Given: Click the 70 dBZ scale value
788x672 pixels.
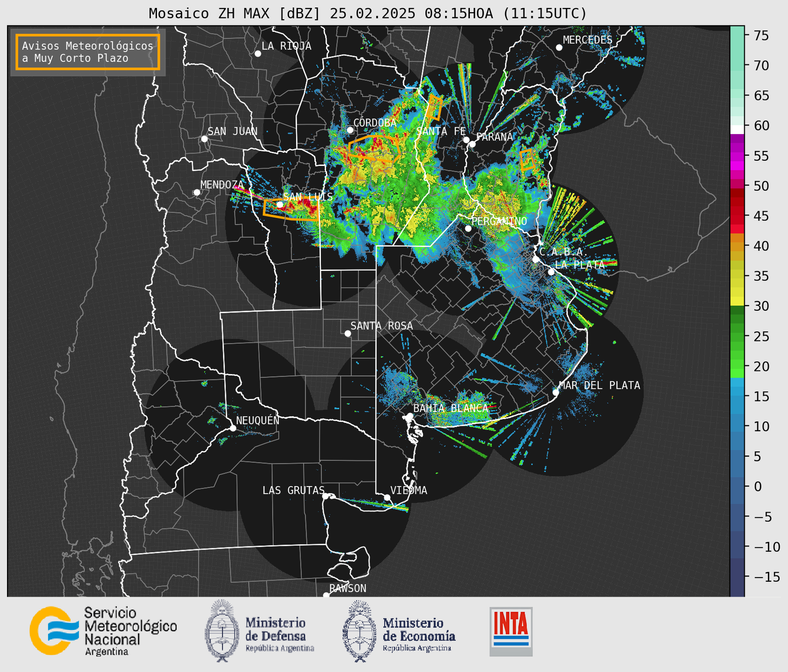Looking at the screenshot, I should [761, 65].
